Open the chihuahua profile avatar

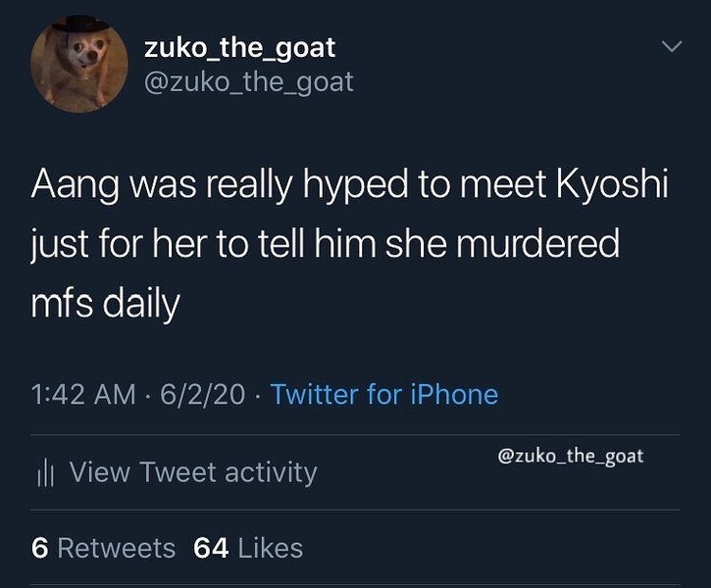coord(80,64)
